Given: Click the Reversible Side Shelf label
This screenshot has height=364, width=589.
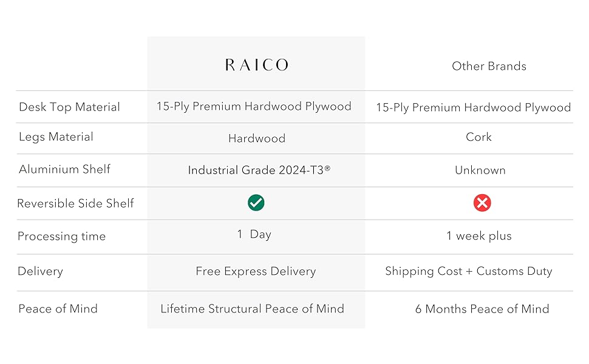Looking at the screenshot, I should click(75, 204).
